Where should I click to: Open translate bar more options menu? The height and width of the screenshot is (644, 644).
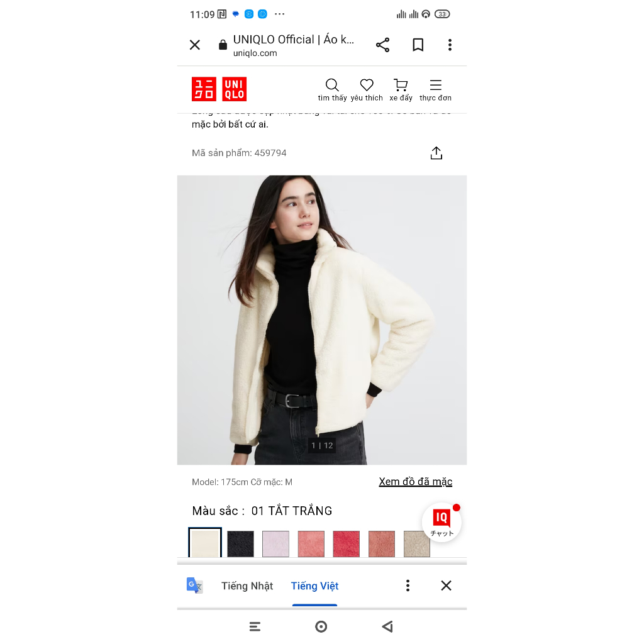408,586
